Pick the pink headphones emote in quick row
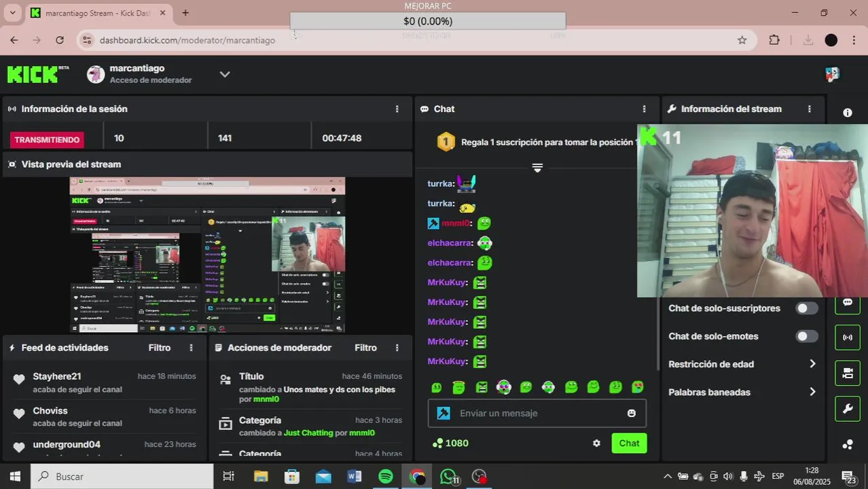The width and height of the screenshot is (868, 489). pos(503,387)
